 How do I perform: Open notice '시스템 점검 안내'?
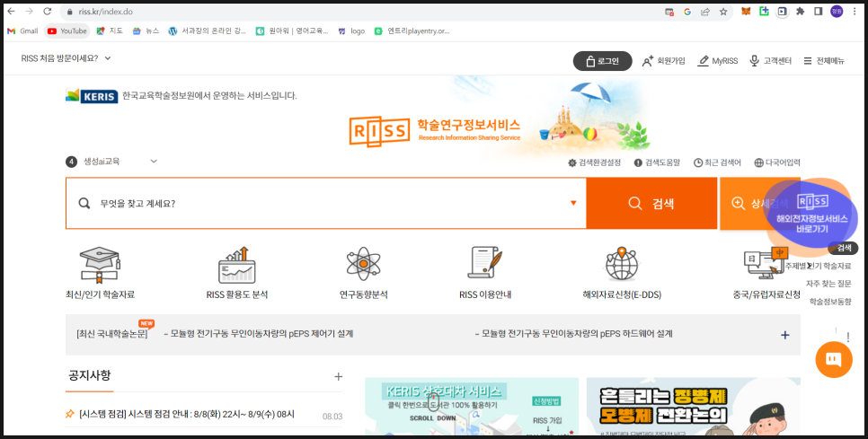pos(187,414)
